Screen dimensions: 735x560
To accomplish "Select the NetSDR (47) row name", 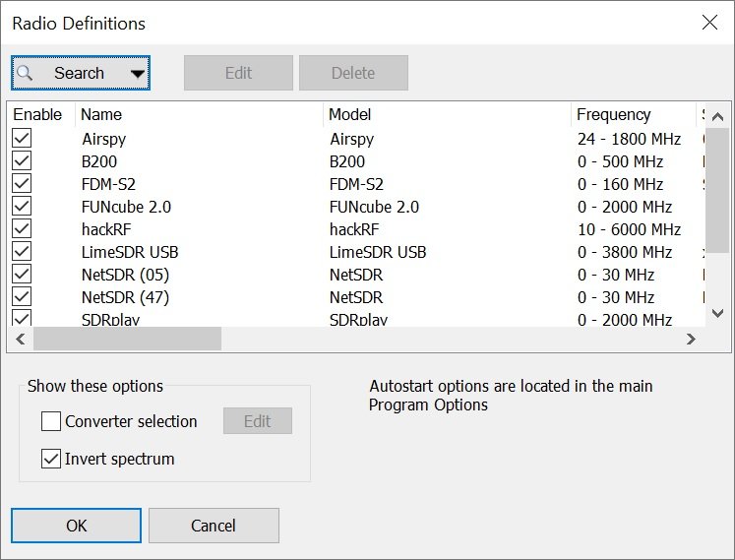I will click(125, 297).
